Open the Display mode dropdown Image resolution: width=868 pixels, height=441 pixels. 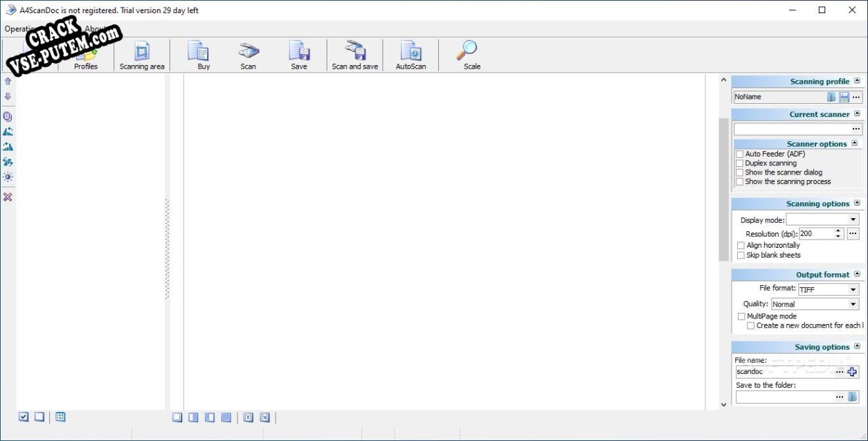(853, 220)
